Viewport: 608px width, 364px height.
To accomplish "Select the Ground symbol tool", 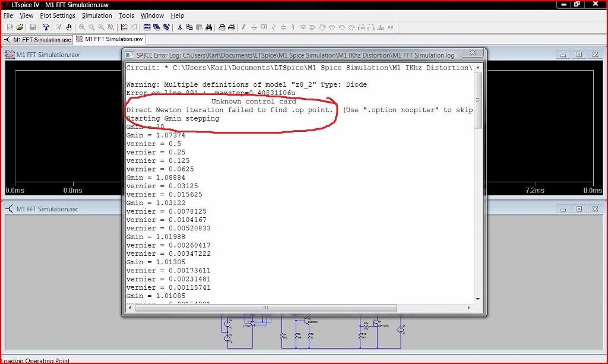I will tap(254, 27).
